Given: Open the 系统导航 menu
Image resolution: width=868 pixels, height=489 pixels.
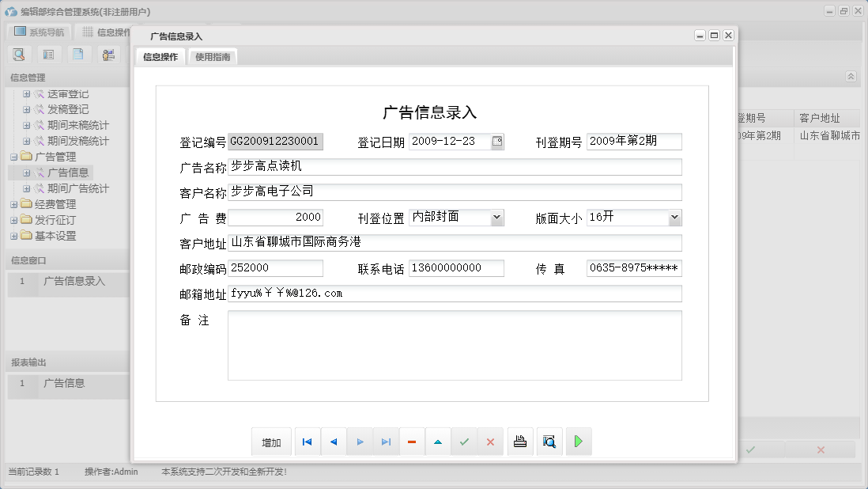Looking at the screenshot, I should tap(38, 31).
